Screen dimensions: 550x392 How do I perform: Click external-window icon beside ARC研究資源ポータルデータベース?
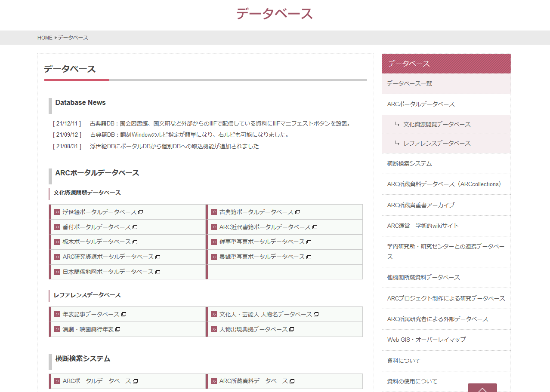(158, 257)
